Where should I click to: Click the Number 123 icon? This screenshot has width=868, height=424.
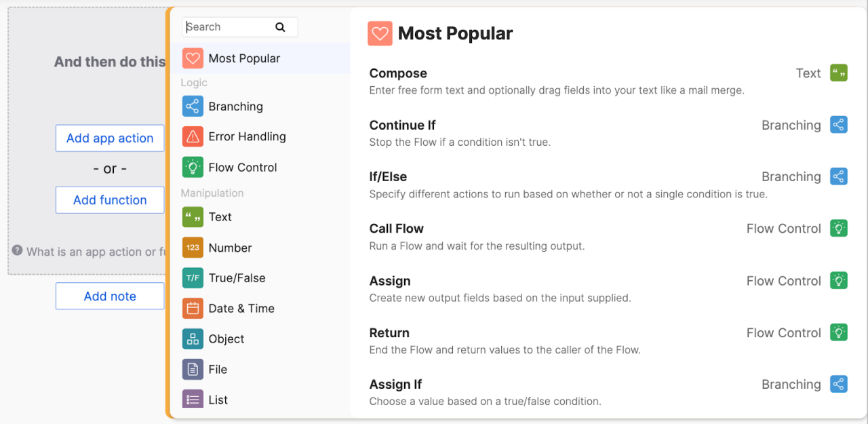click(193, 248)
